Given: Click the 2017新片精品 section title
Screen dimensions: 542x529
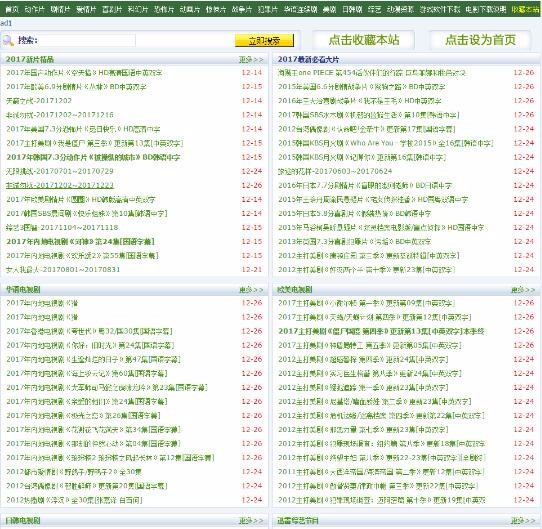Looking at the screenshot, I should click(x=30, y=59).
